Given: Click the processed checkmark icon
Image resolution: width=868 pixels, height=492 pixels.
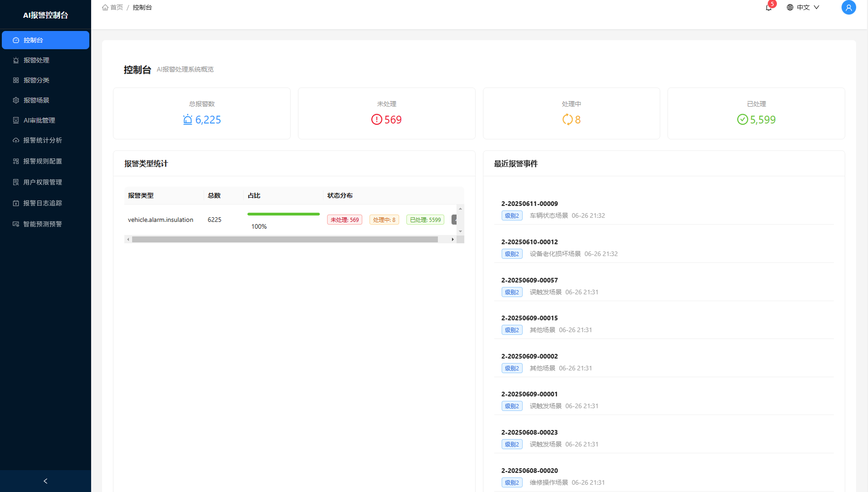Looking at the screenshot, I should coord(742,120).
